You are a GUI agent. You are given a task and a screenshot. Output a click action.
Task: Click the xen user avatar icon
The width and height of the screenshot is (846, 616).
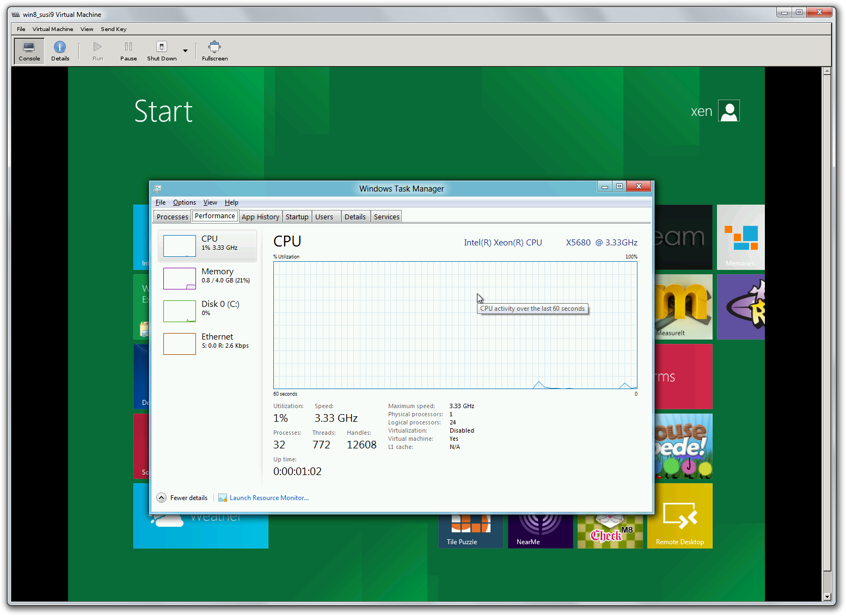point(729,111)
